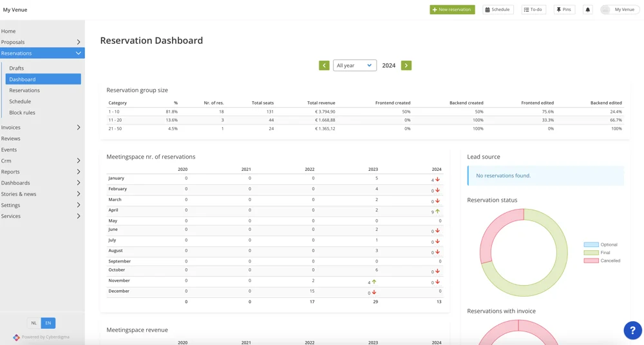Open the Schedule button in top bar

498,10
